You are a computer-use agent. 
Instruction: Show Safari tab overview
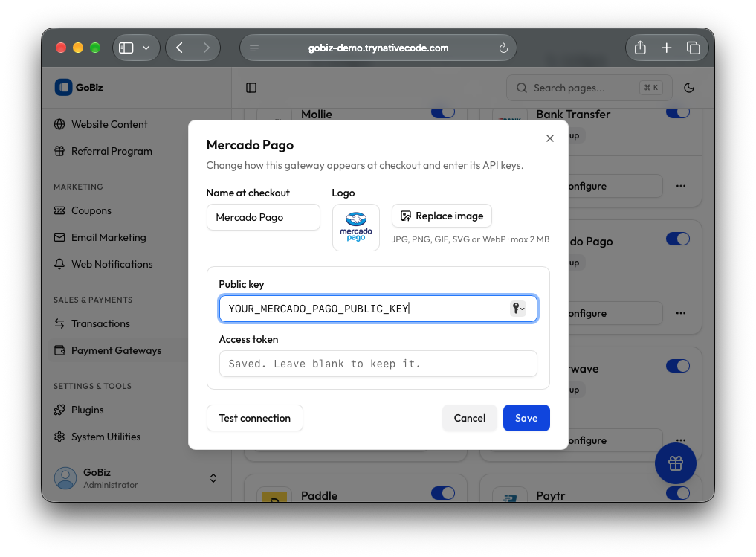tap(693, 48)
